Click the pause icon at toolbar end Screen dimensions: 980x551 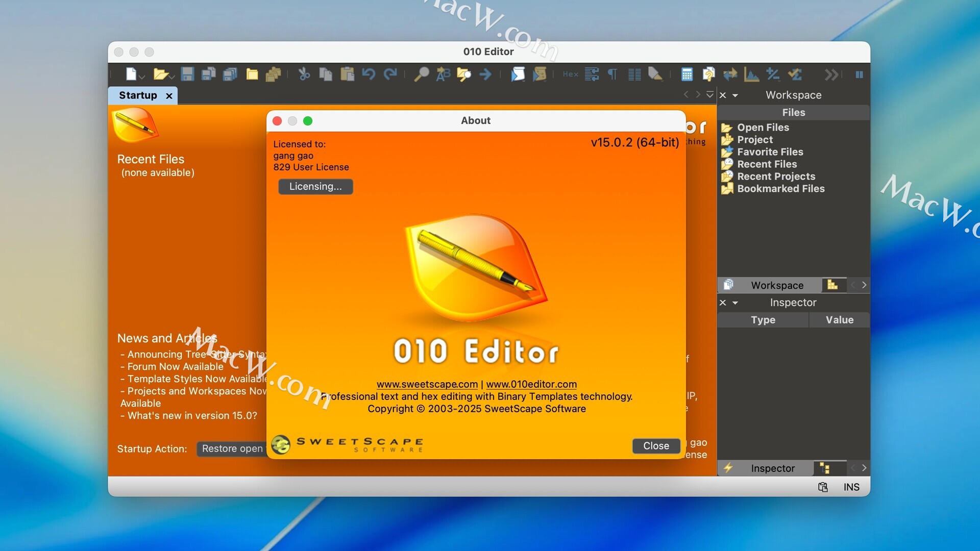pyautogui.click(x=860, y=74)
